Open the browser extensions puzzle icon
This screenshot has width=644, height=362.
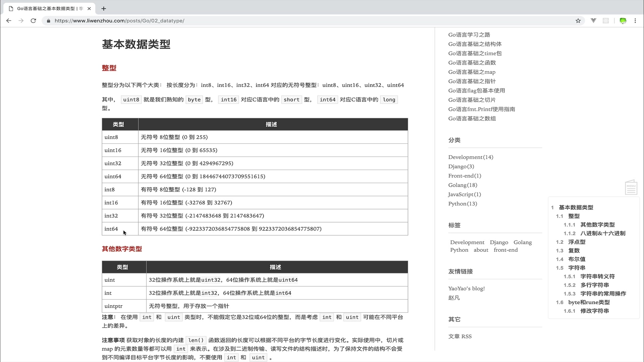(x=605, y=20)
